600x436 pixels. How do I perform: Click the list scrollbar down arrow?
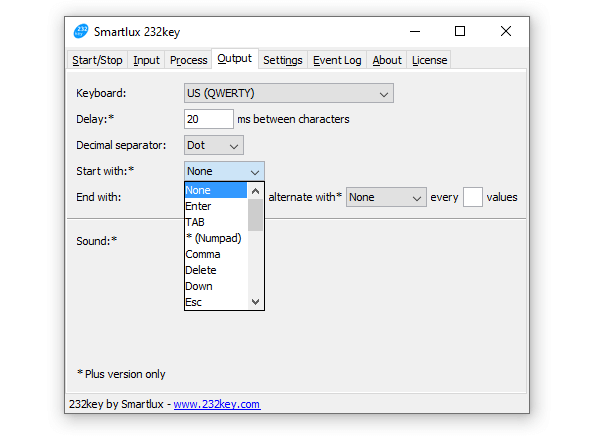(255, 302)
